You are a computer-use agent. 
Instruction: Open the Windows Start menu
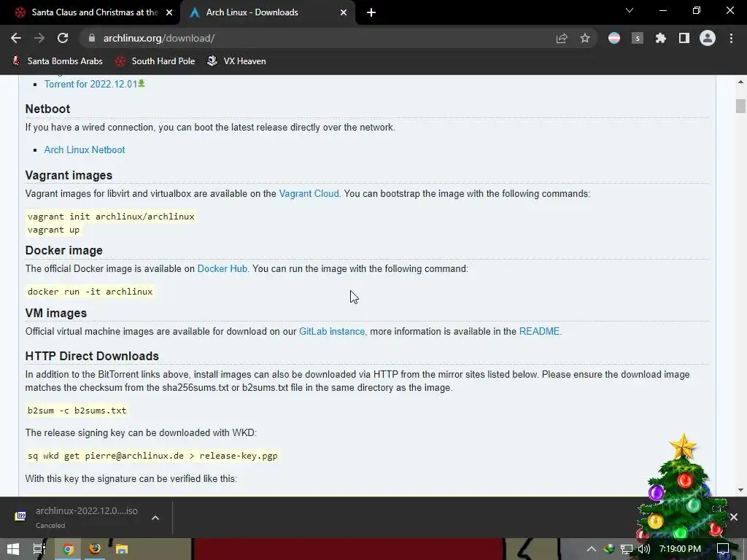[x=13, y=549]
